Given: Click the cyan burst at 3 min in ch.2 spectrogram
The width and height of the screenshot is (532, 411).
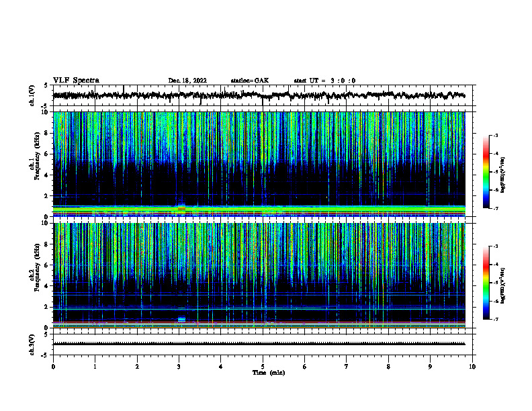Looking at the screenshot, I should pos(182,319).
